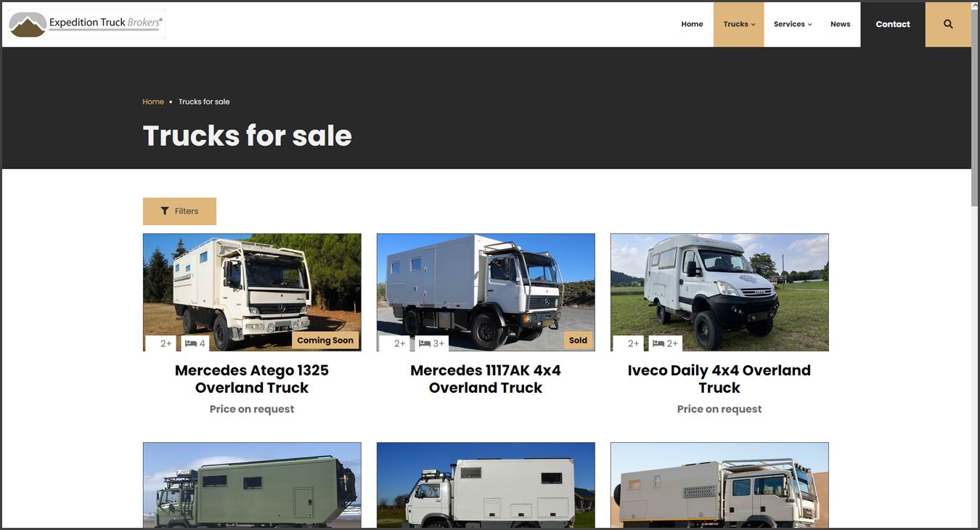Click the Sold badge on Mercedes 1117AK
Screen dimensions: 980x530
click(578, 341)
